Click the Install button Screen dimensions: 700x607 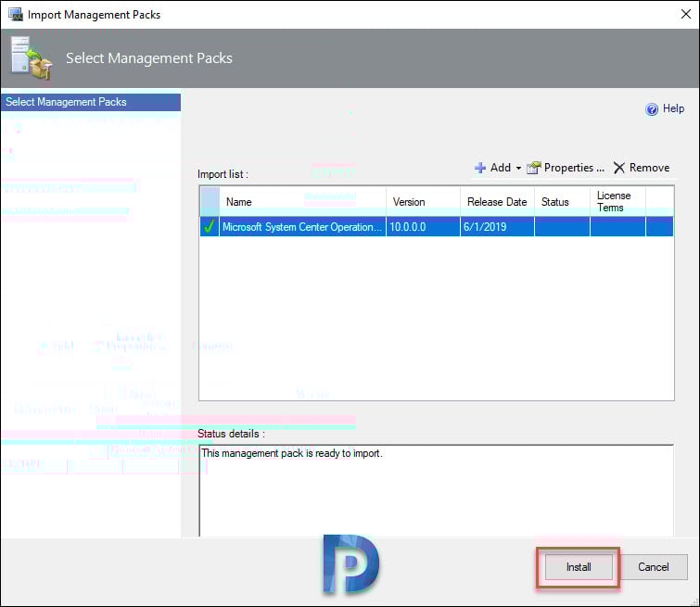(x=579, y=567)
